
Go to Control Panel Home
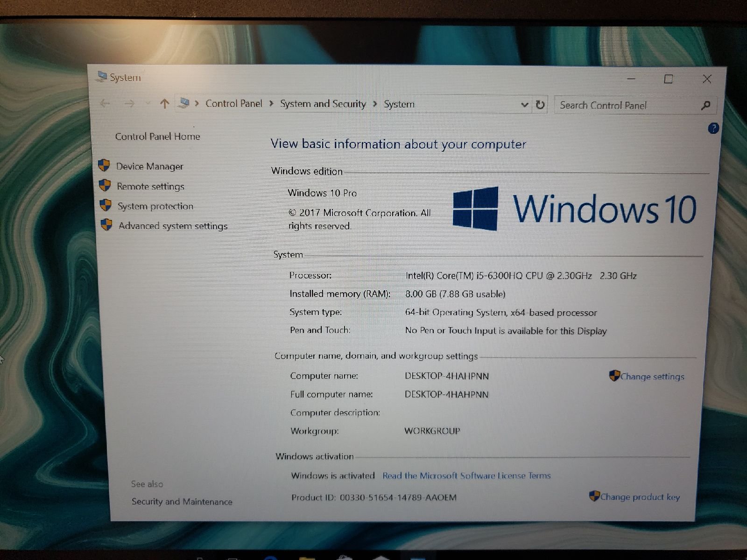click(158, 137)
